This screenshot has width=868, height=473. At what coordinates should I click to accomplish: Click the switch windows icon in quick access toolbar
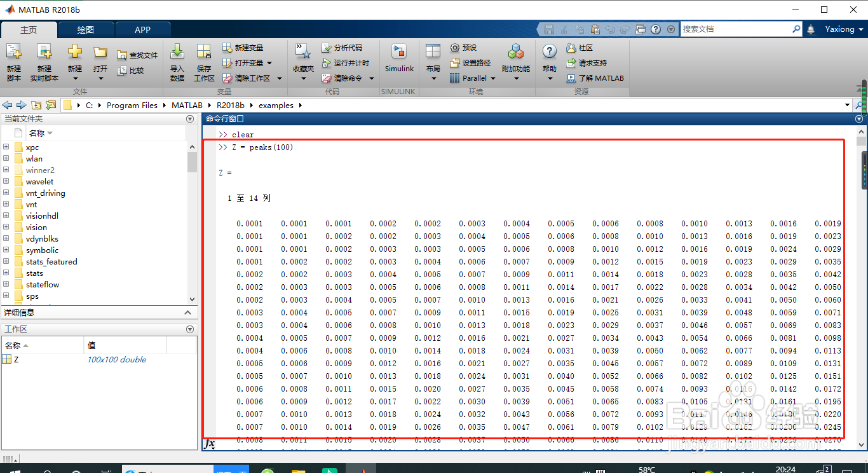click(x=641, y=29)
